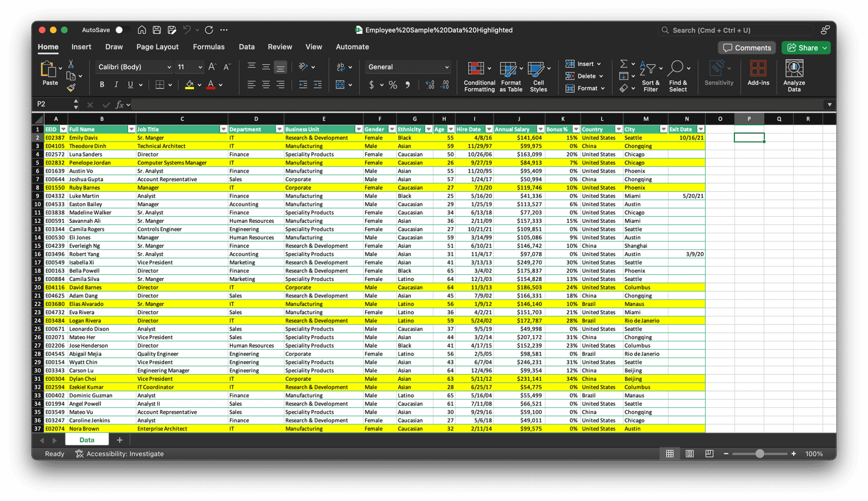Toggle italic formatting
The image size is (868, 501).
pos(116,84)
